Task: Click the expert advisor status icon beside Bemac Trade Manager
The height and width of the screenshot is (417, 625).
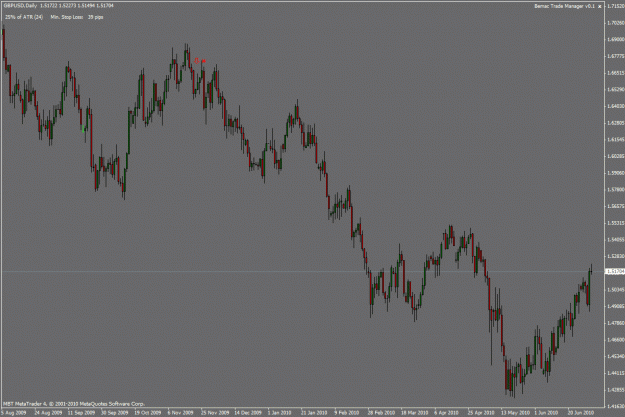Action: [599, 6]
